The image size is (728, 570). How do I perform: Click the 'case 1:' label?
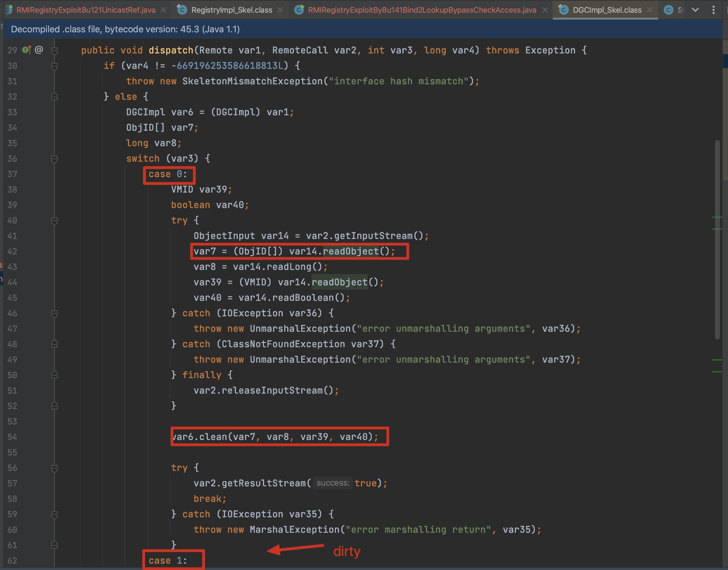coord(168,561)
